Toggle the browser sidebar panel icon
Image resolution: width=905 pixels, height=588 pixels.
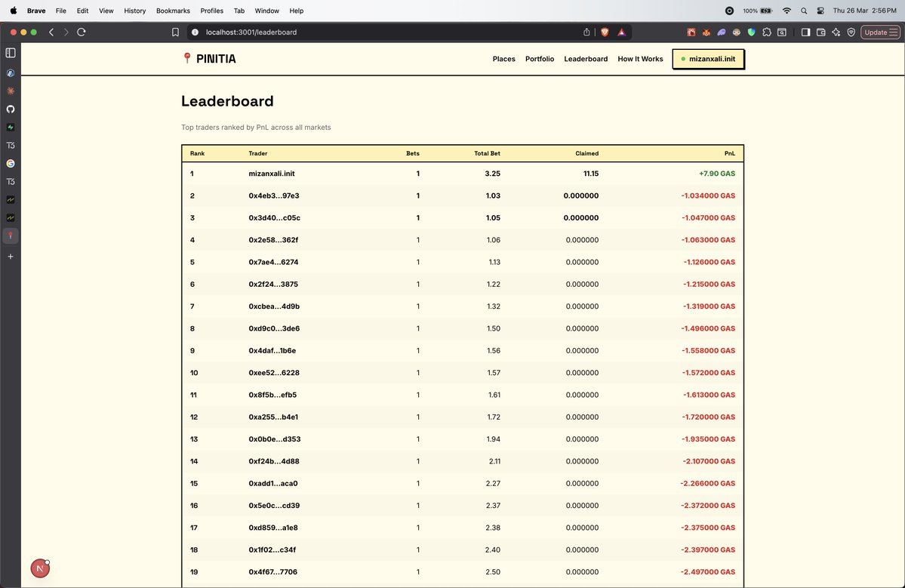805,32
